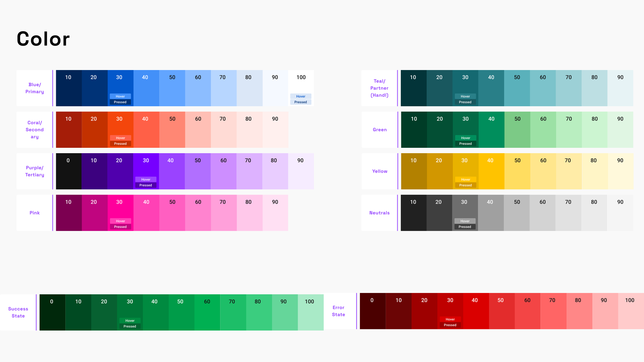The width and height of the screenshot is (644, 362).
Task: Select the Teal/Partner (Handl) row label
Action: pyautogui.click(x=379, y=88)
